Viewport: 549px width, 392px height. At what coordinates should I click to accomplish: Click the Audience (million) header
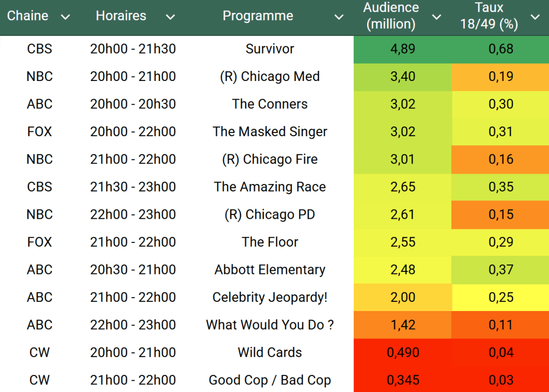click(391, 16)
